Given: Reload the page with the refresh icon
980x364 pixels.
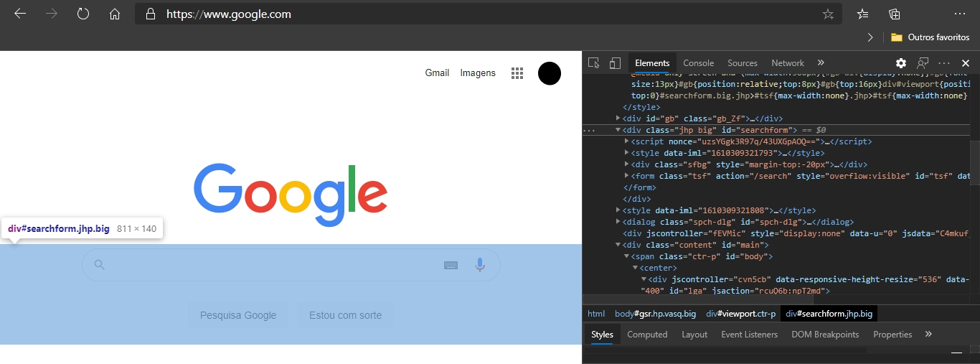Looking at the screenshot, I should 83,14.
